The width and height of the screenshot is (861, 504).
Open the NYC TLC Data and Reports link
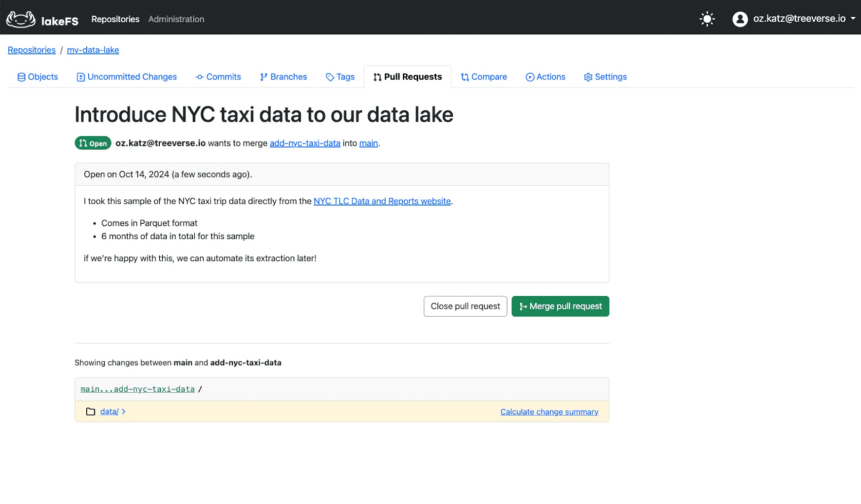coord(382,201)
